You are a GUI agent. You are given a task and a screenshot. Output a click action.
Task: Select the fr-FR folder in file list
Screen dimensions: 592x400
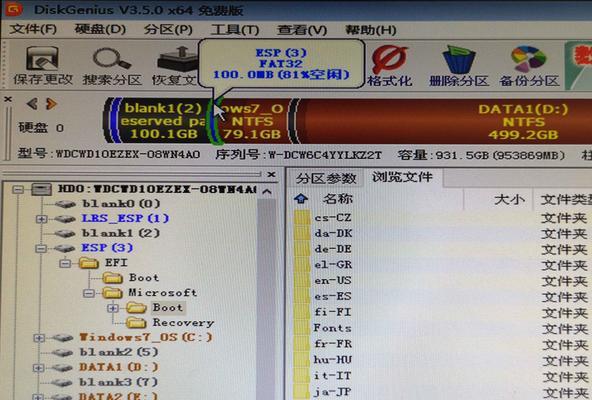click(333, 344)
